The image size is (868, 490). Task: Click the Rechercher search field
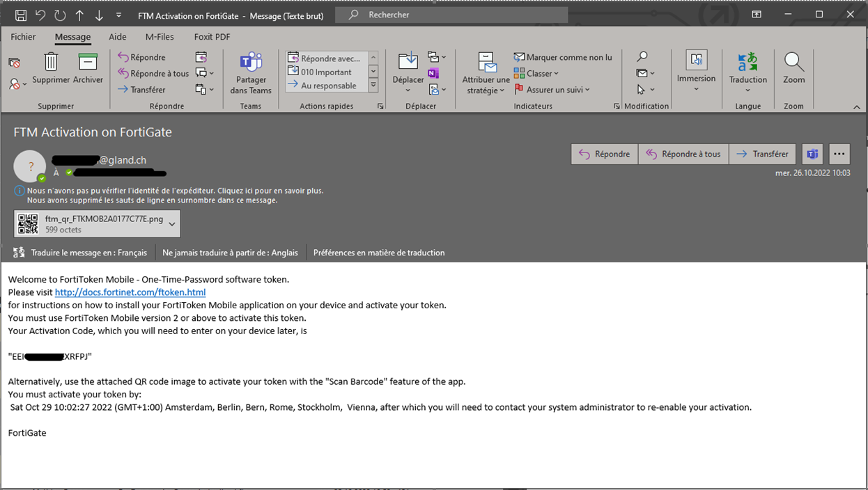point(460,15)
